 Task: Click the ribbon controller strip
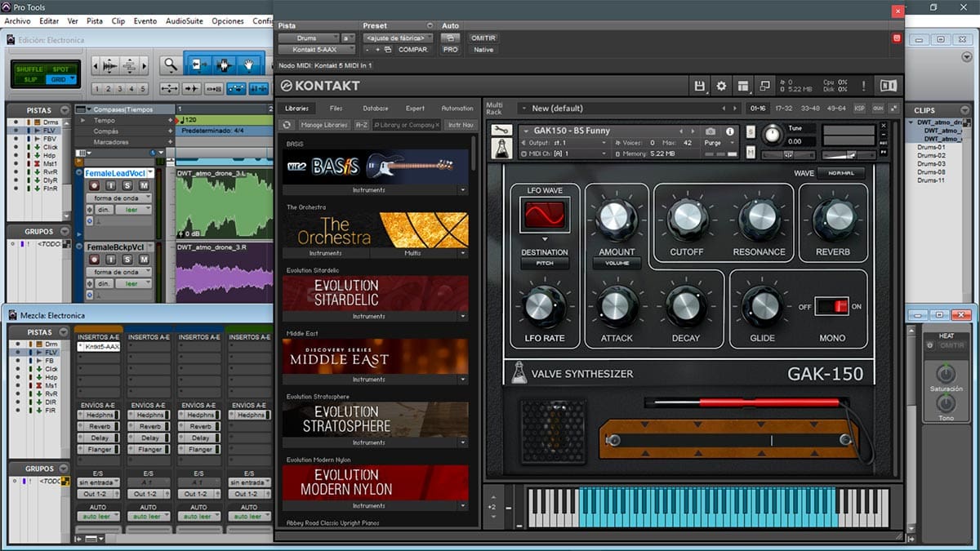click(729, 440)
